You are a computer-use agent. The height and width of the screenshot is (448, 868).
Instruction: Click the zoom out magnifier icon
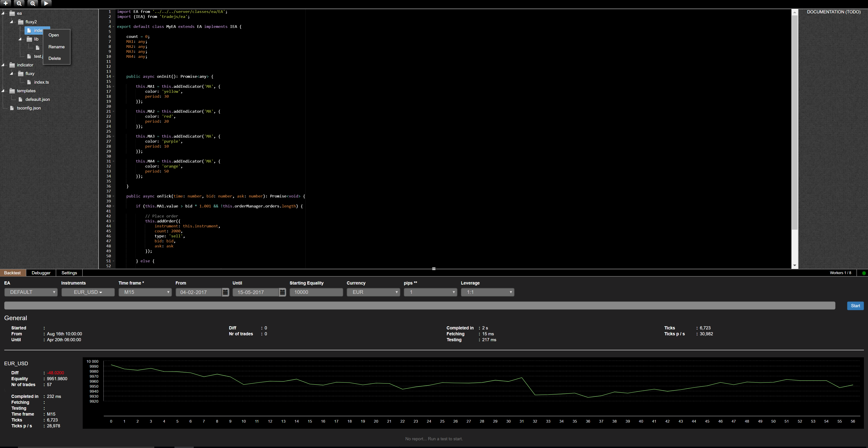point(19,3)
